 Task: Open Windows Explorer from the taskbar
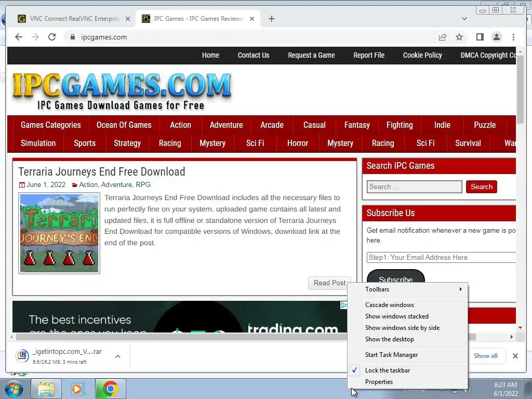[x=46, y=389]
